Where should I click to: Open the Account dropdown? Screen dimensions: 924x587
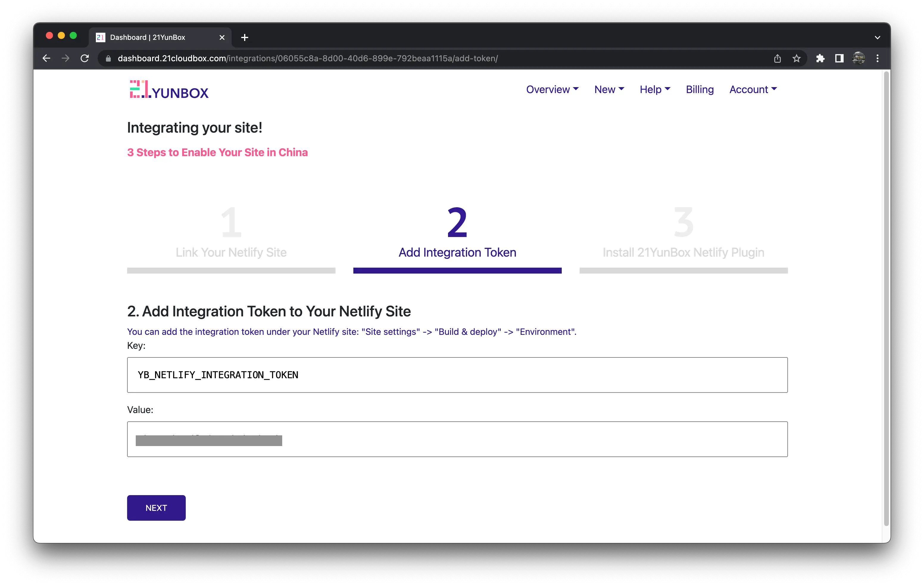753,89
